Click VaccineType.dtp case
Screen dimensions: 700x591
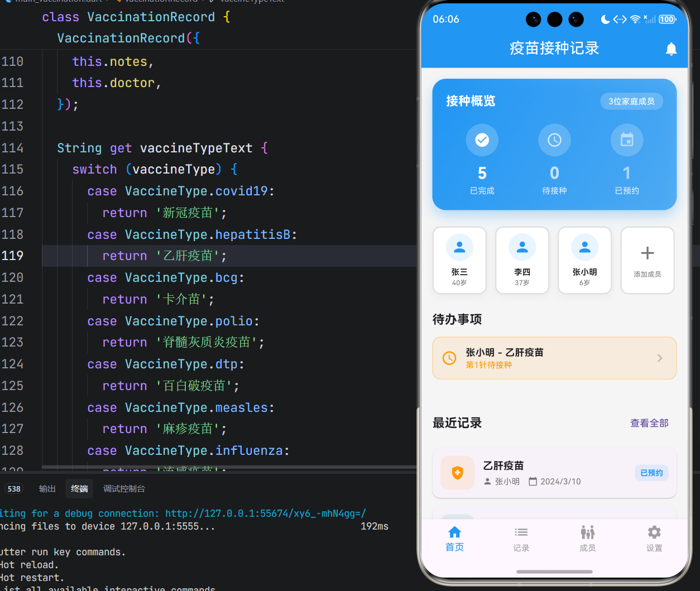click(181, 364)
